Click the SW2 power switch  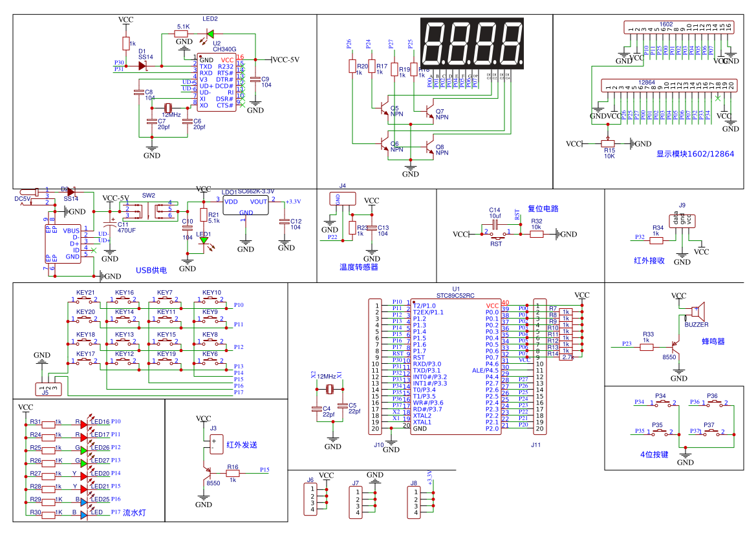[x=148, y=209]
